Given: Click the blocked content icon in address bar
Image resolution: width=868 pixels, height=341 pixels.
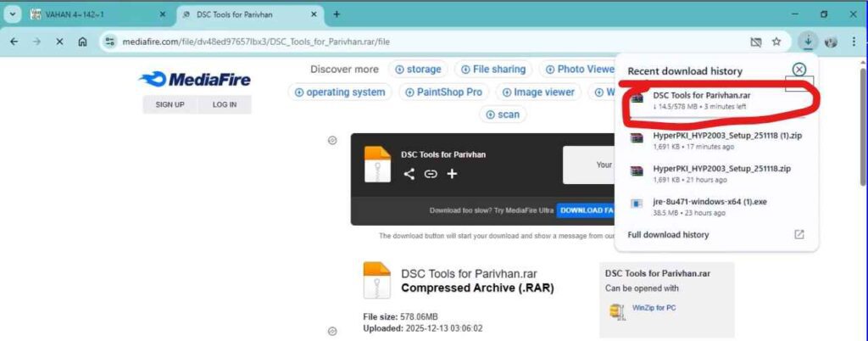Looking at the screenshot, I should point(755,42).
